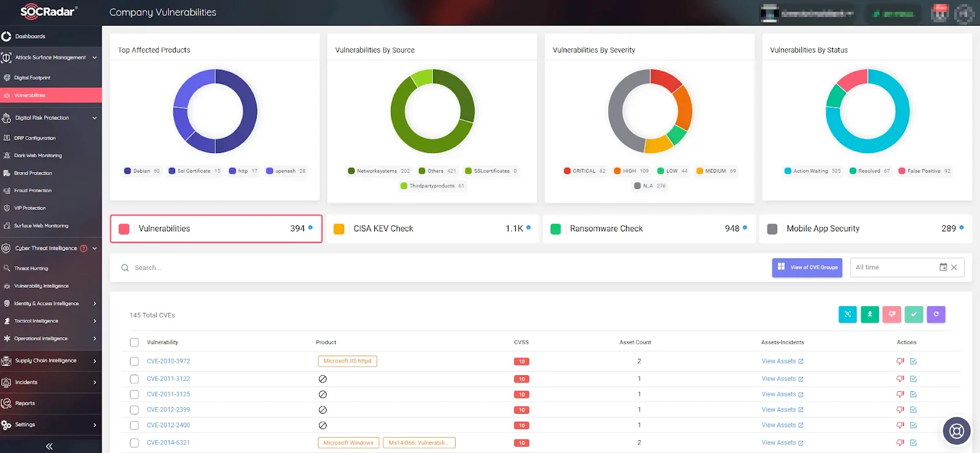Expand Identity & Access Intelligence submenu
980x453 pixels.
[x=94, y=304]
